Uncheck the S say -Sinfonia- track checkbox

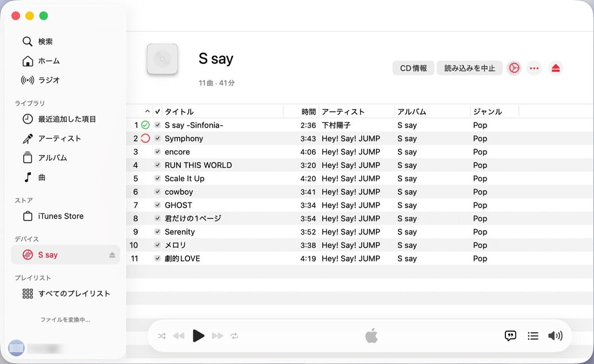click(157, 125)
